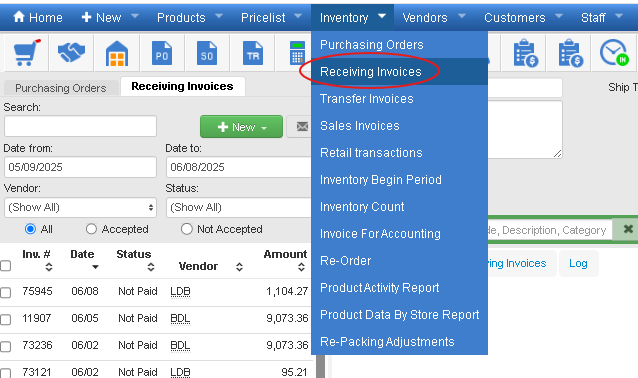Select the All radio button
The image size is (638, 378).
click(30, 229)
